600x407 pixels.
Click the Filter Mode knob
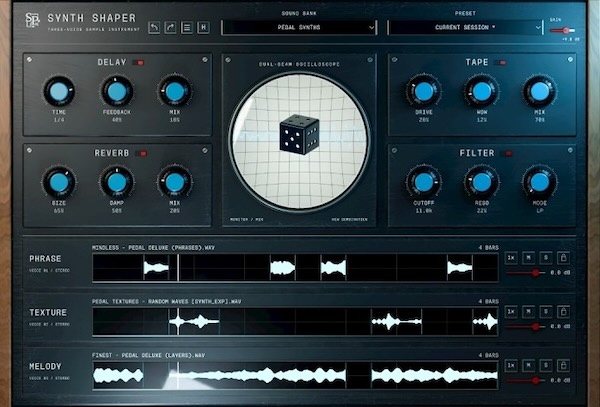(x=540, y=182)
